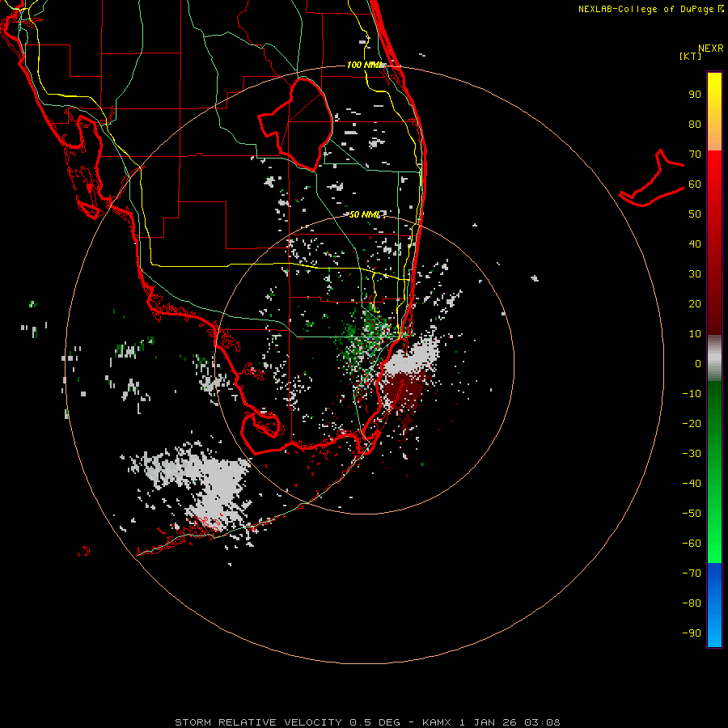Select the -90 value on the velocity scale
Viewport: 728px width, 728px height.
692,633
